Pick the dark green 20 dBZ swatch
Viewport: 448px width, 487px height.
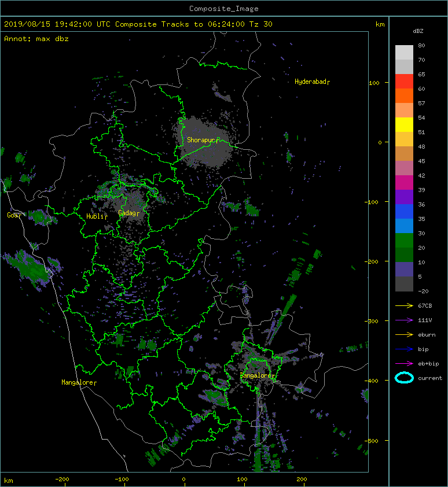click(x=404, y=254)
